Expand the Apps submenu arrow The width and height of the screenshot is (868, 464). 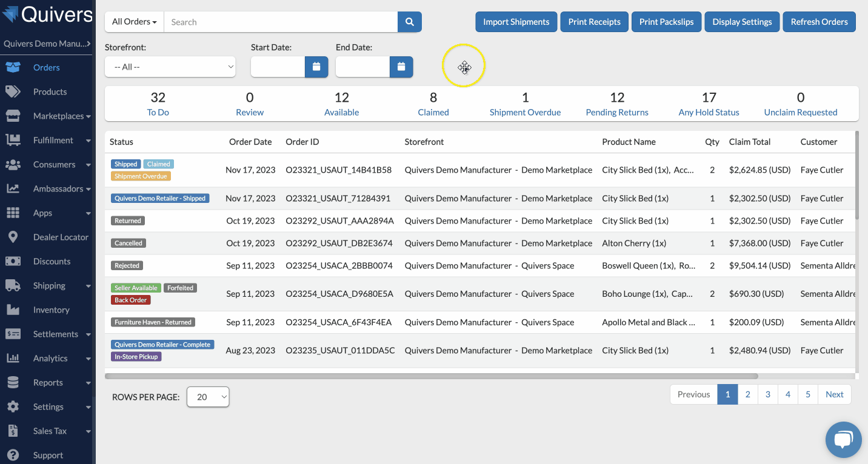88,213
